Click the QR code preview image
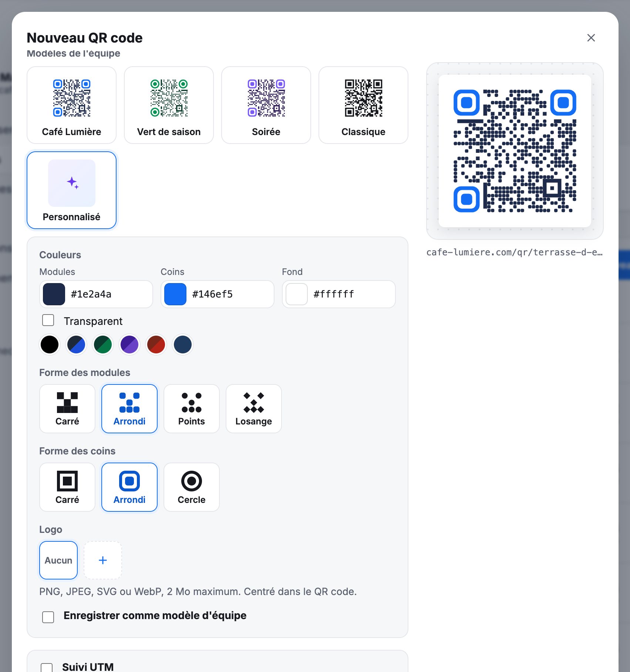 515,151
